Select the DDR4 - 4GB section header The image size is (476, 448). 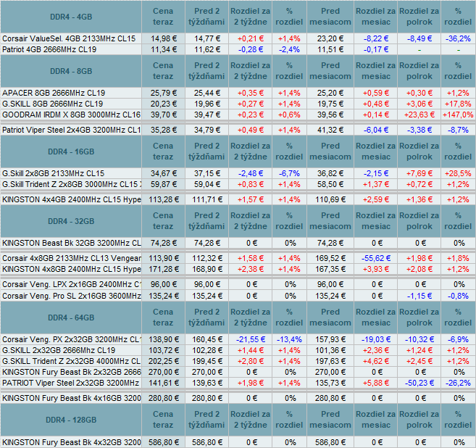click(x=71, y=17)
